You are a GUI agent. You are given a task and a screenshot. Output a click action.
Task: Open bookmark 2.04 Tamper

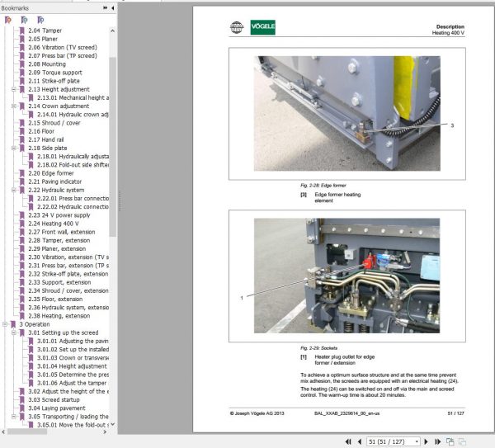pyautogui.click(x=45, y=31)
